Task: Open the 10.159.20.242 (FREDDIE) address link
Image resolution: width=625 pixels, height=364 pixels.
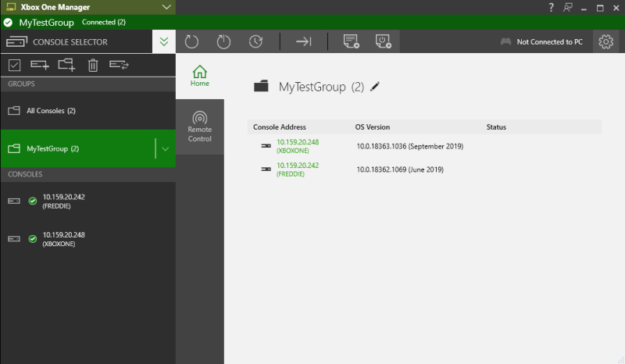Action: coord(298,170)
